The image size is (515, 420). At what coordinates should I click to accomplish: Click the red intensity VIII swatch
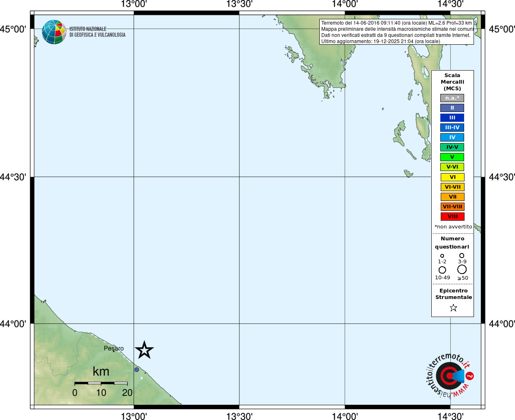pyautogui.click(x=453, y=217)
